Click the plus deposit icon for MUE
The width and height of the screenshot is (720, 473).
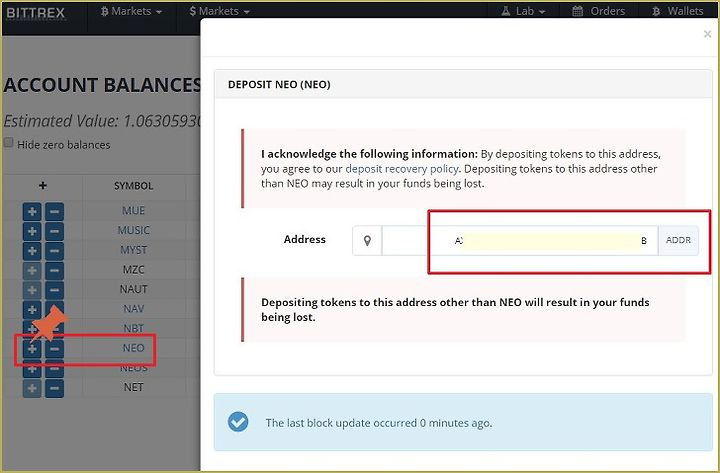pos(32,212)
